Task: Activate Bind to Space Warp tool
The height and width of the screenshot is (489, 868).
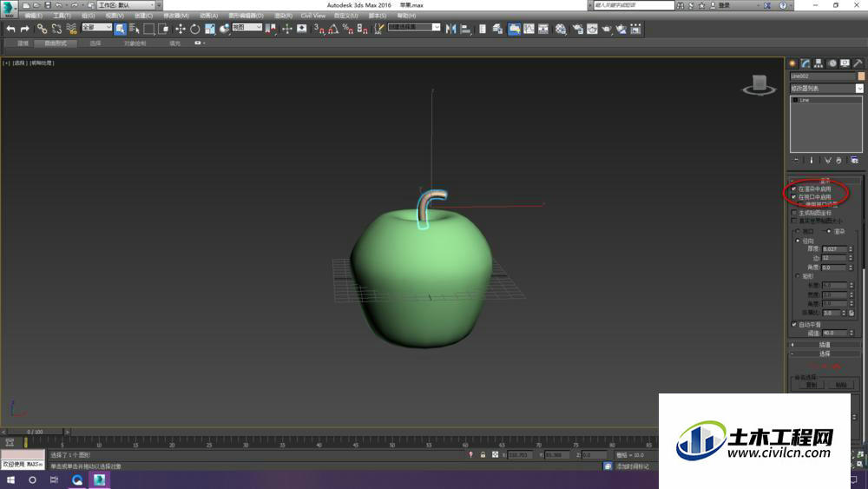Action: tap(71, 29)
